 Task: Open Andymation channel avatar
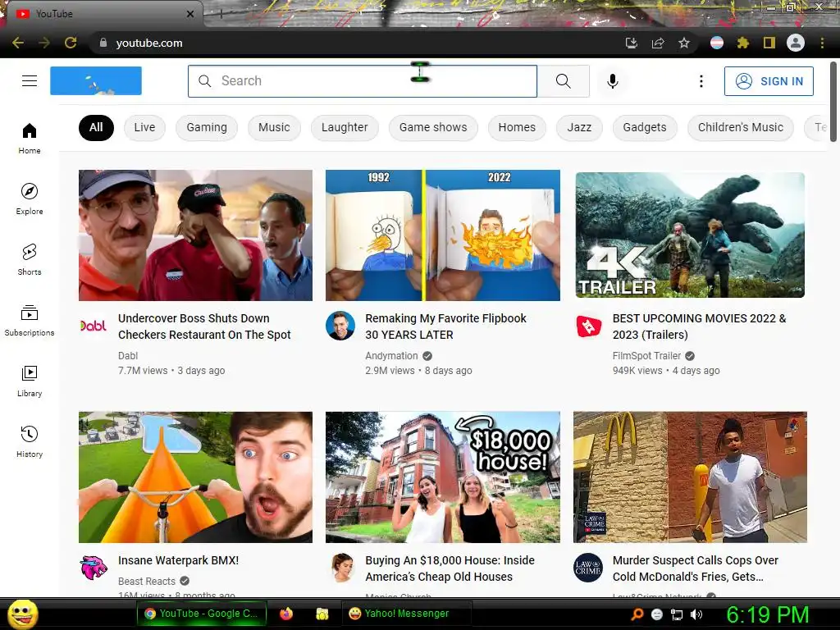(340, 325)
